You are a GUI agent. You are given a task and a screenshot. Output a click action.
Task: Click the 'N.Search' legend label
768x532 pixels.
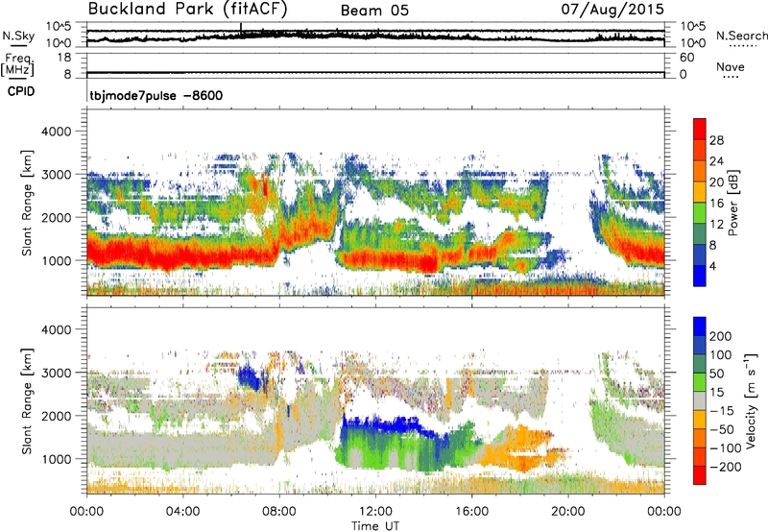[741, 36]
